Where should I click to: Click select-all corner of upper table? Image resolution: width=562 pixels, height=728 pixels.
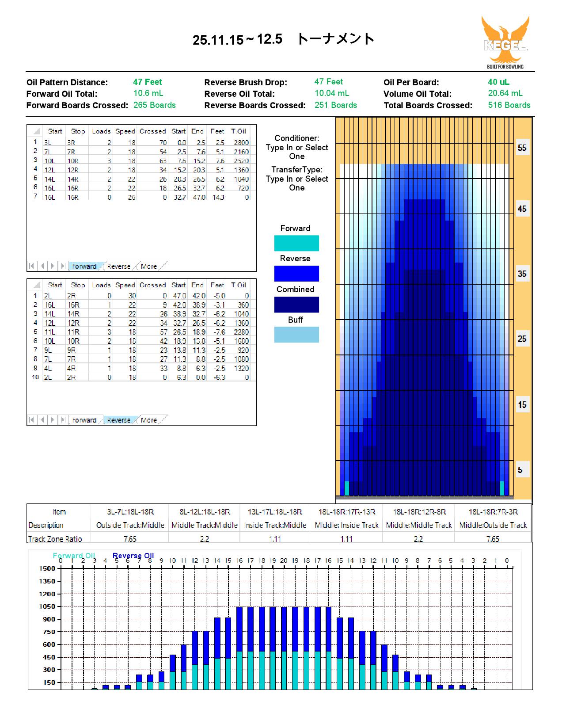coord(36,131)
